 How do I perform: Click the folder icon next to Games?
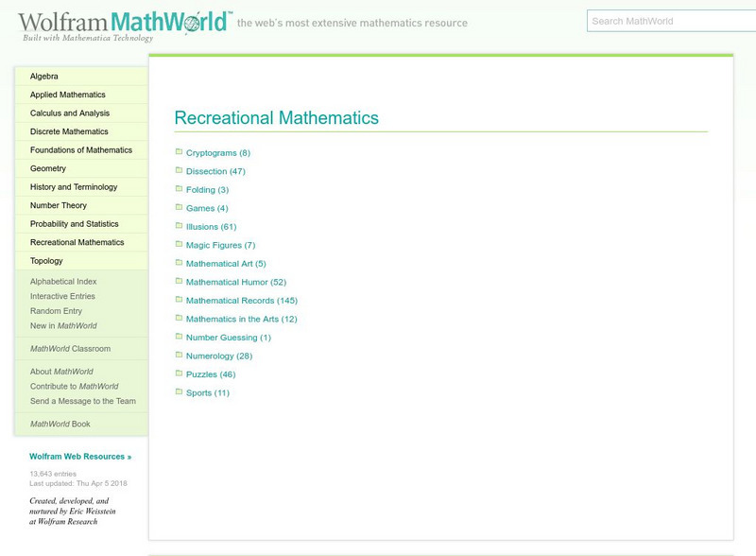click(179, 207)
